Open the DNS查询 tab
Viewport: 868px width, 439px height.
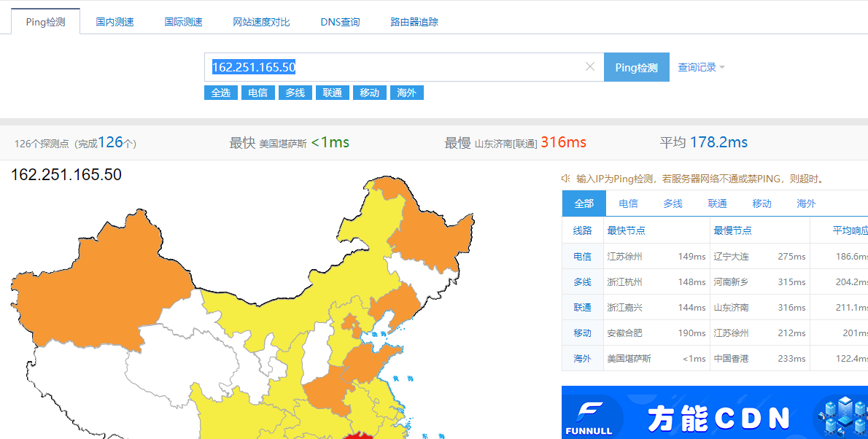tap(340, 22)
